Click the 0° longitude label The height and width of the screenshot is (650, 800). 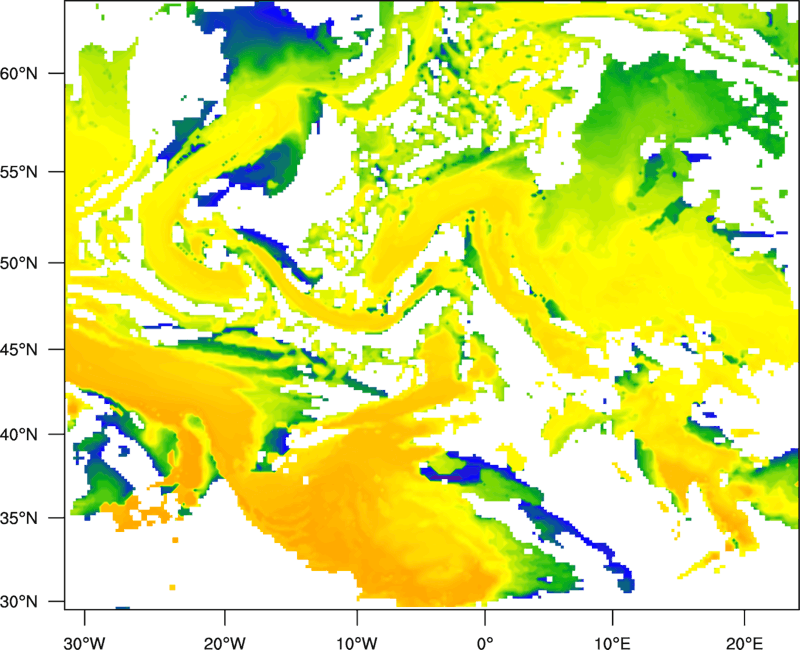(x=485, y=643)
